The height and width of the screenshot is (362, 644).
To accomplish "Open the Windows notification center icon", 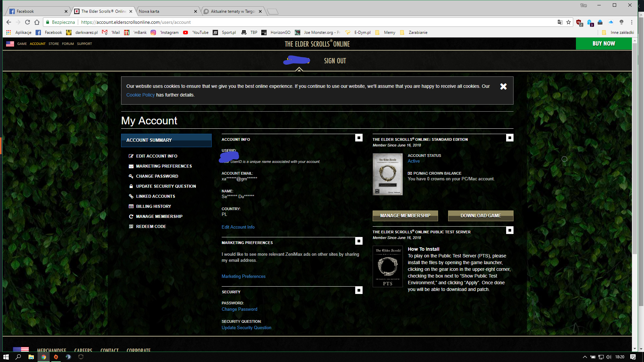I will tap(633, 357).
